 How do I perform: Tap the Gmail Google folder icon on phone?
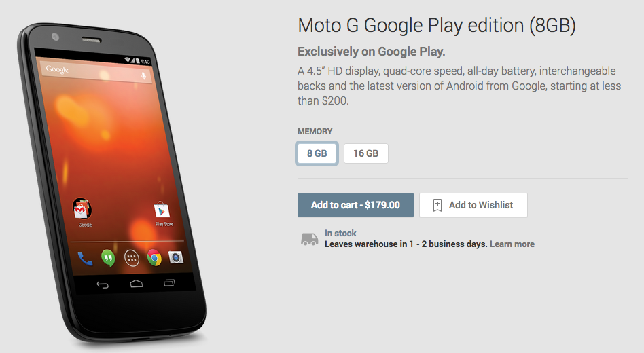(x=82, y=209)
